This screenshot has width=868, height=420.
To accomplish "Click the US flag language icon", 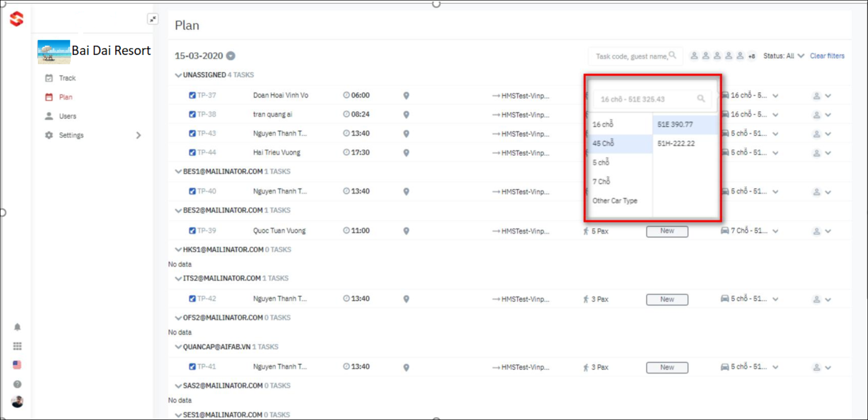I will pyautogui.click(x=17, y=365).
